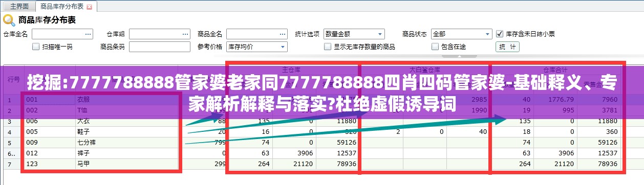The height and width of the screenshot is (185, 644).
Task: Select product code cell 123
Action: pyautogui.click(x=50, y=164)
